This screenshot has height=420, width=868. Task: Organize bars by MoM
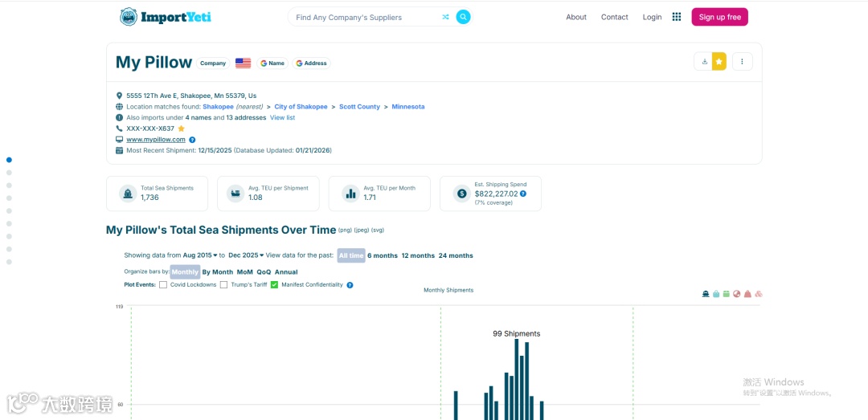[244, 272]
